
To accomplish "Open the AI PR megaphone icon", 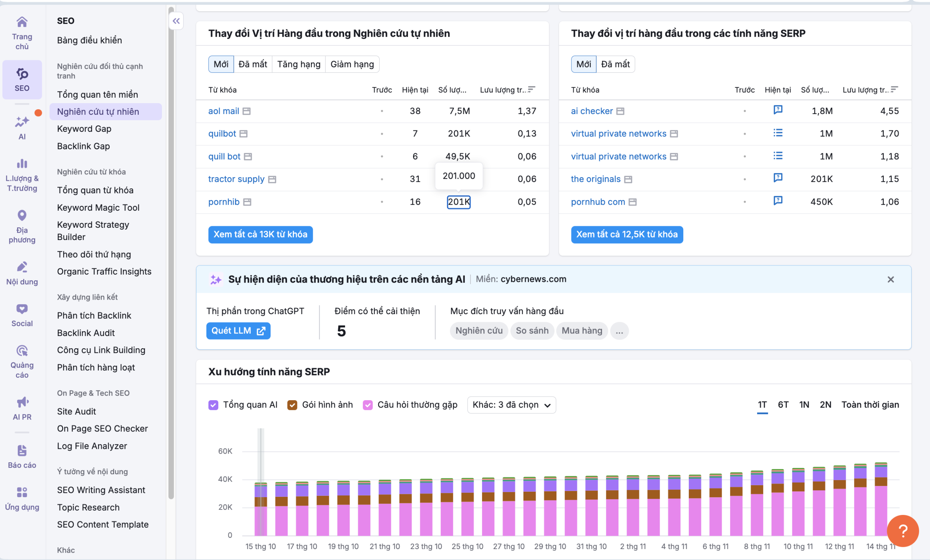I will [x=22, y=402].
